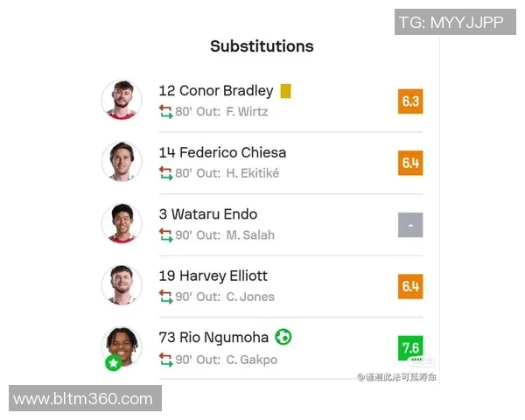This screenshot has width=525, height=420.
Task: Click the goal icon beside Rio Ngumoha
Action: (x=283, y=337)
